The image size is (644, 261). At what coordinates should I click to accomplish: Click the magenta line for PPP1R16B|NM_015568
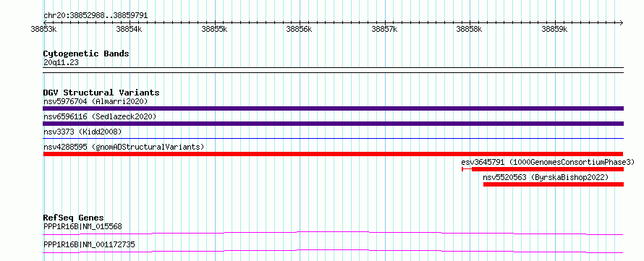coord(333,233)
